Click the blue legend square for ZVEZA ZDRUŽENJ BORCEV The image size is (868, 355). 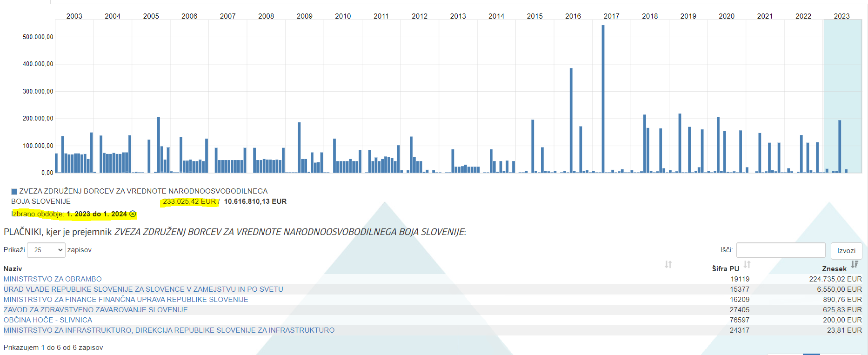(x=14, y=191)
